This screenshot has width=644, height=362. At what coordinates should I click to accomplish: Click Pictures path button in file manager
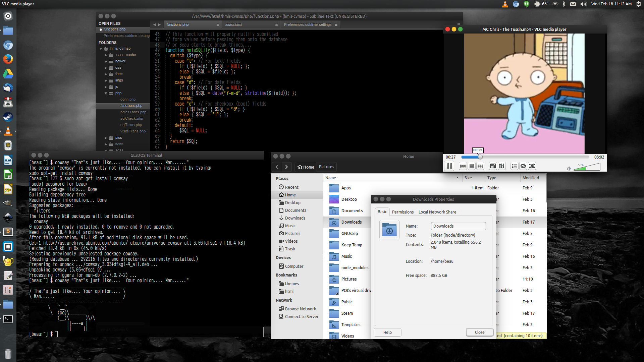coord(326,167)
